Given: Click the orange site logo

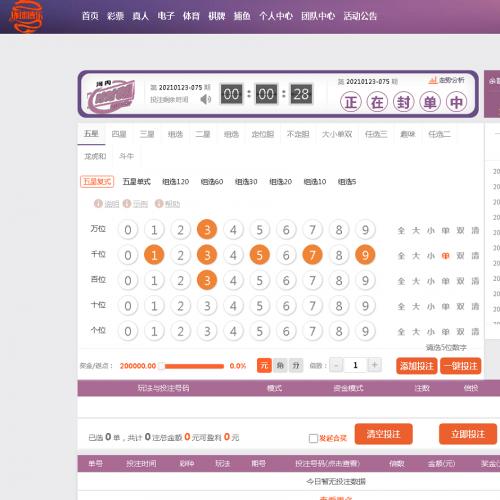Looking at the screenshot, I should [26, 16].
